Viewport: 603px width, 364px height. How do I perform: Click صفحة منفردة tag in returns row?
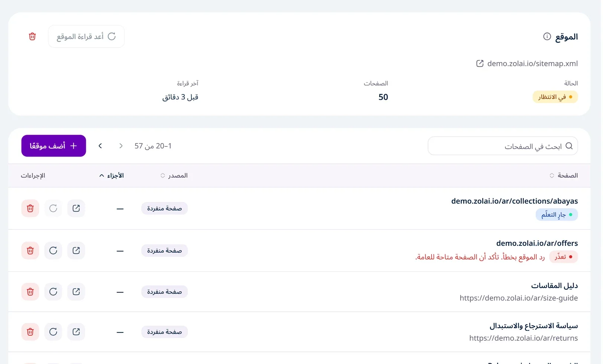click(x=164, y=332)
